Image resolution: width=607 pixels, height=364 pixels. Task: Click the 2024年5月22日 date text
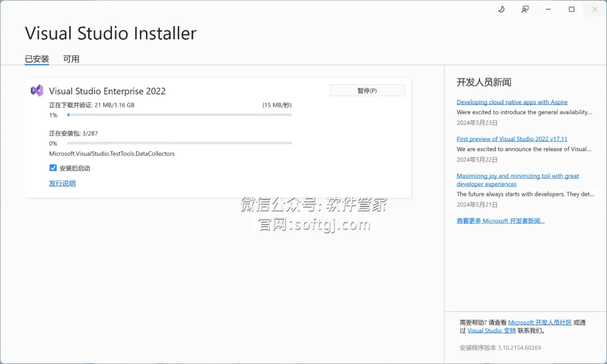click(x=477, y=160)
